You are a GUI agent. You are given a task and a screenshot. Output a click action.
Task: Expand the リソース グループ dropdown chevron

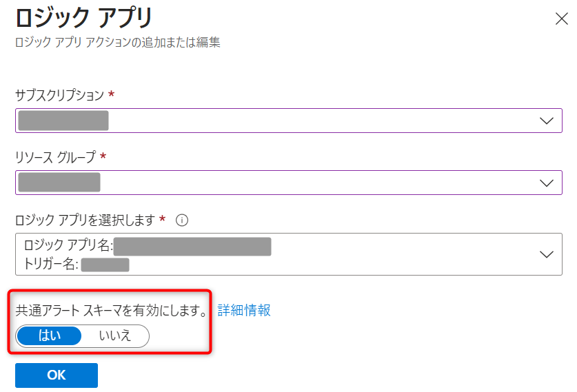tap(547, 183)
